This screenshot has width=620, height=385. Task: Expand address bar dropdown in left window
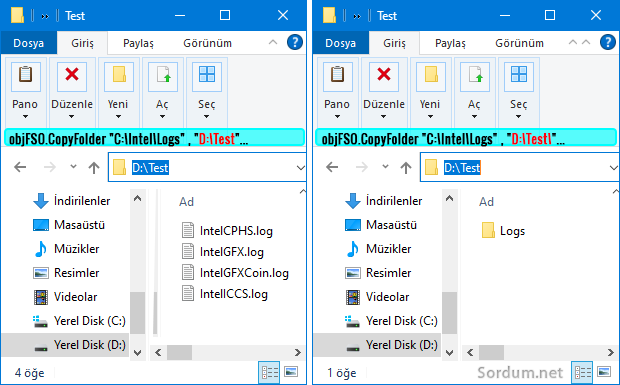(x=301, y=168)
